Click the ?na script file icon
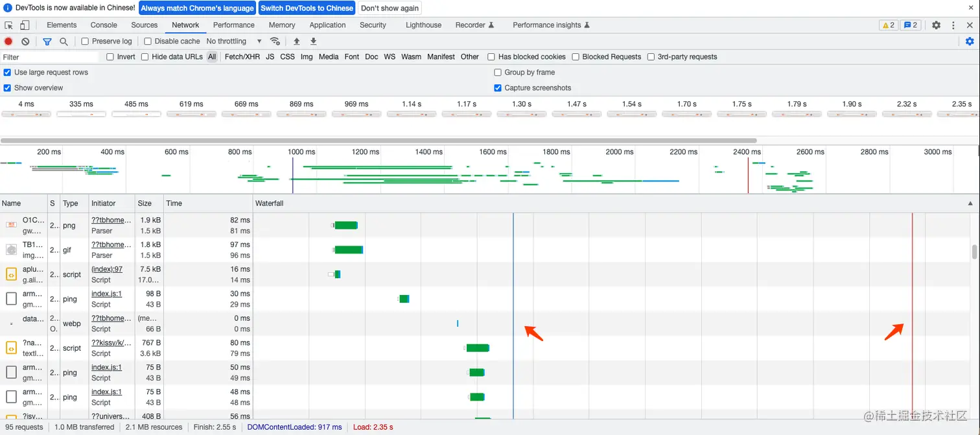This screenshot has width=980, height=435. [11, 348]
